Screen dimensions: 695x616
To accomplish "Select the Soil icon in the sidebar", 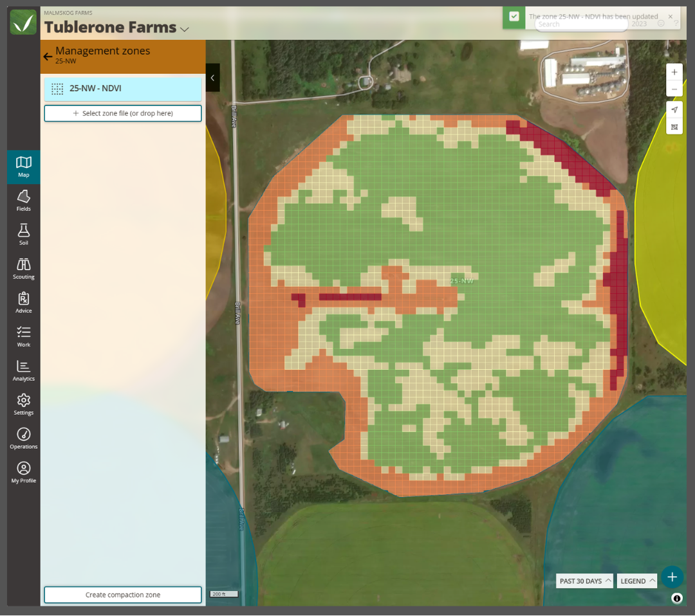I will pyautogui.click(x=23, y=233).
